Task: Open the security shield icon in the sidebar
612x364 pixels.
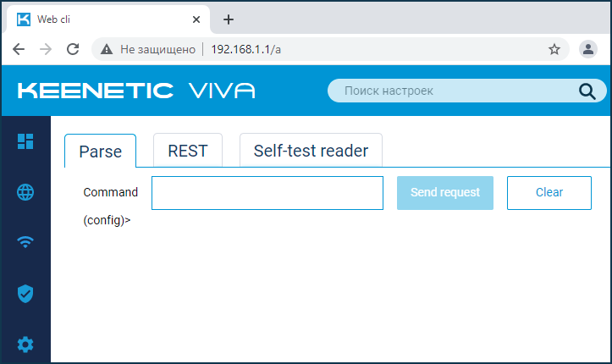Action: pos(25,294)
